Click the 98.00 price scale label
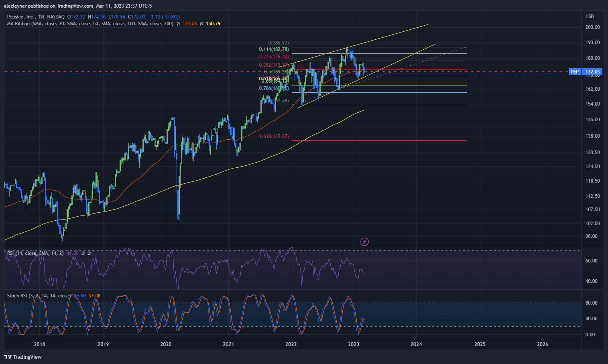 (x=592, y=236)
